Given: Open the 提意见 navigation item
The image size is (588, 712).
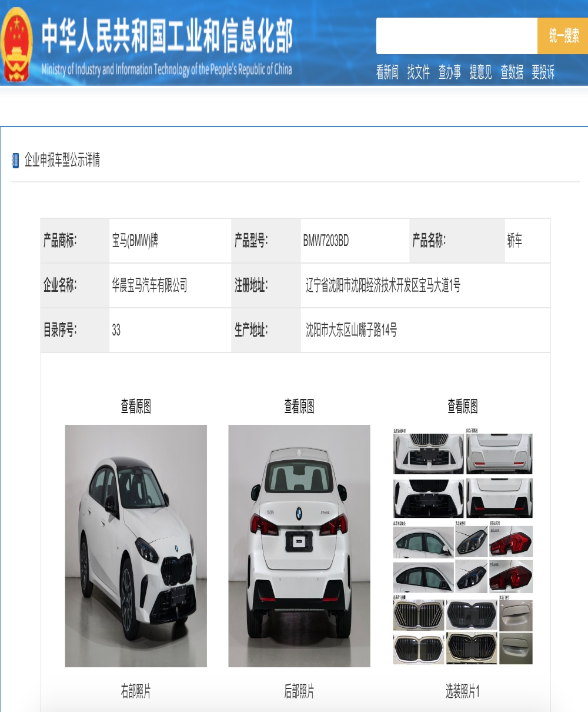Looking at the screenshot, I should [480, 72].
